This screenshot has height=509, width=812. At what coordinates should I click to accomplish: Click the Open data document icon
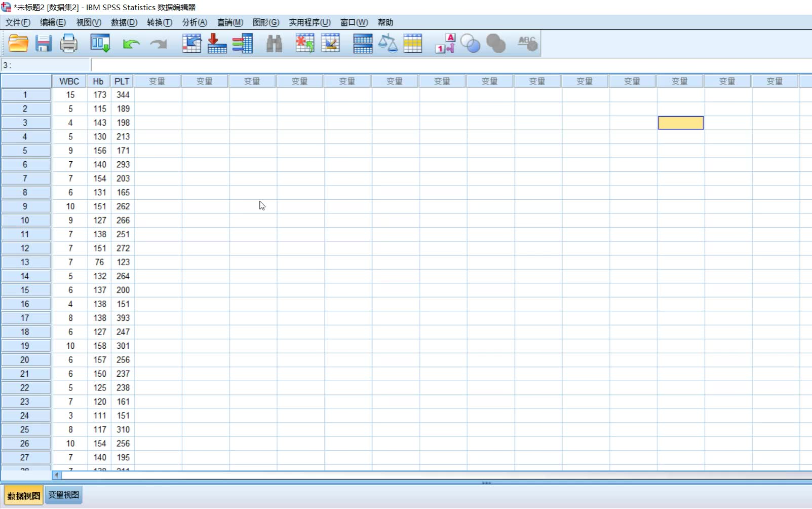(18, 44)
